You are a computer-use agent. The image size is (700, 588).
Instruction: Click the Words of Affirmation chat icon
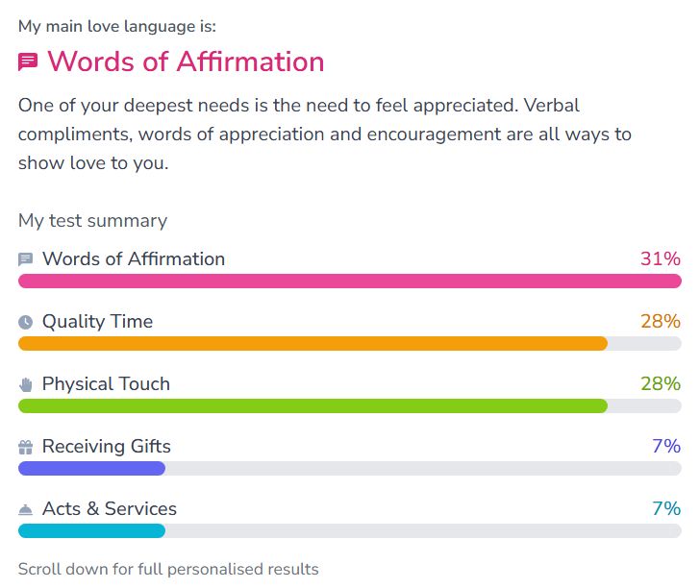(26, 259)
